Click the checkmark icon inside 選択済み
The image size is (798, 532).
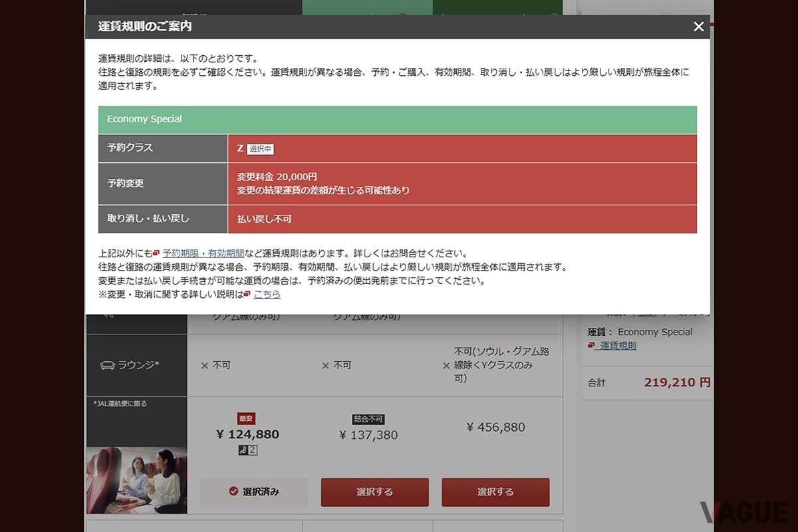[x=233, y=492]
